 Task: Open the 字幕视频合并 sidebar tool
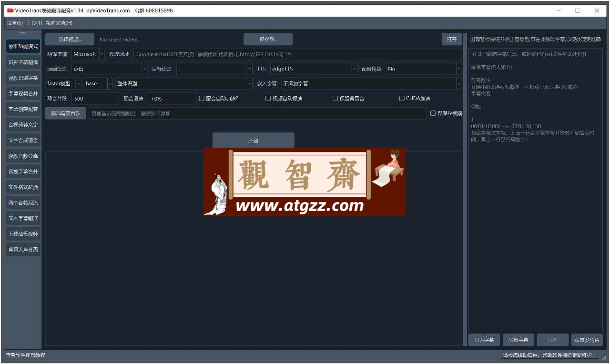click(23, 93)
